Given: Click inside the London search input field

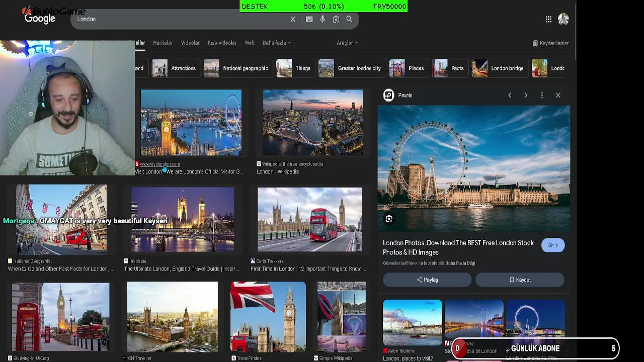Looking at the screenshot, I should pyautogui.click(x=181, y=19).
